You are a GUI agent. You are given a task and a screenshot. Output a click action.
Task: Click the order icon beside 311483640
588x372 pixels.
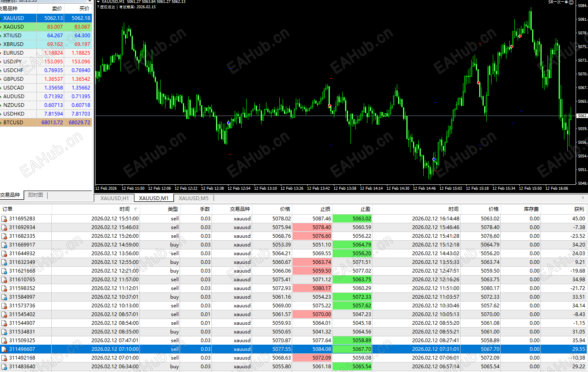tap(4, 367)
